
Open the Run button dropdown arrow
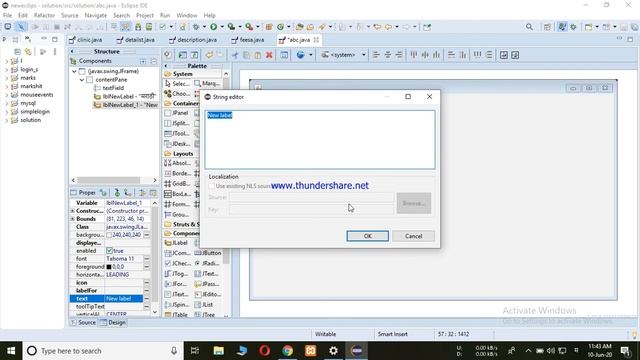[222, 27]
